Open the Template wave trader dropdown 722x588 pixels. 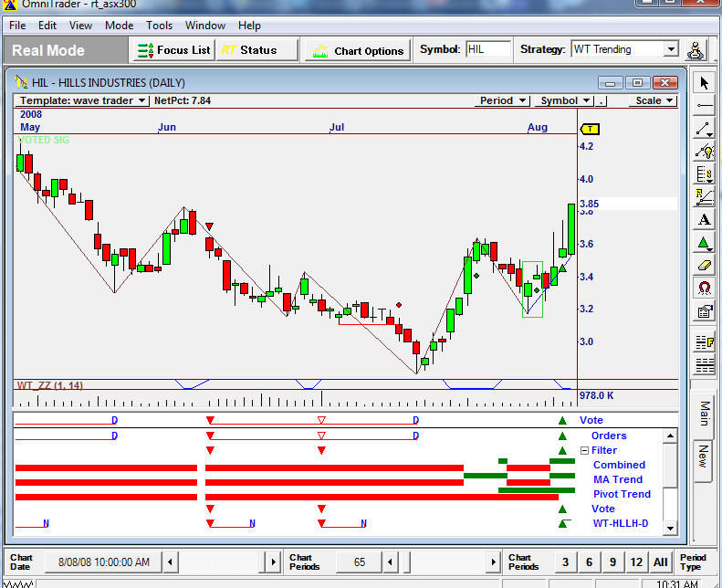coord(82,100)
